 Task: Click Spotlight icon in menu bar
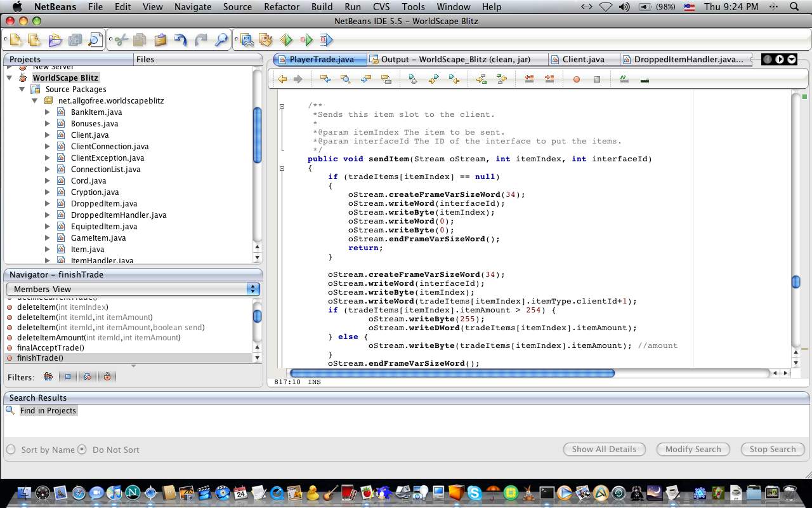tap(794, 7)
